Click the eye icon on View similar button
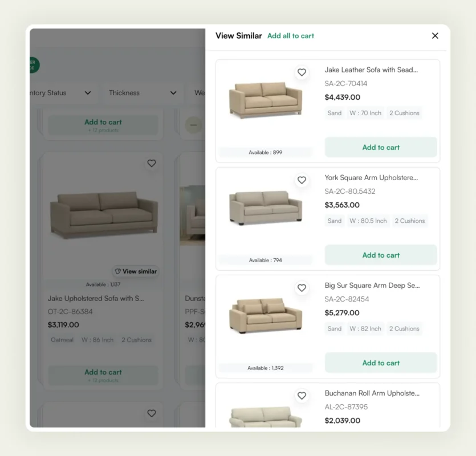476x456 pixels. (118, 271)
